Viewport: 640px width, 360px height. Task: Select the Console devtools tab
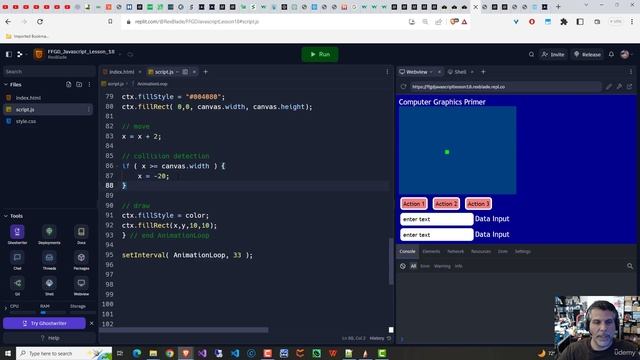[407, 251]
